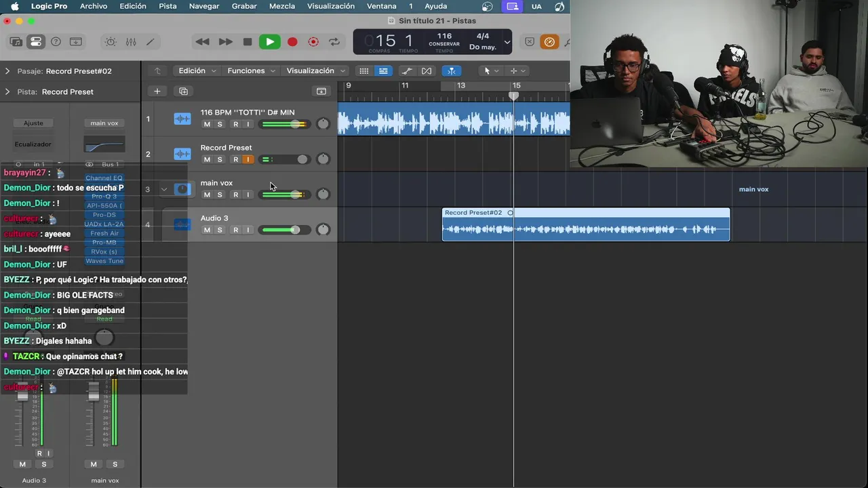Open the Library panel icon
This screenshot has width=868, height=488.
tap(16, 42)
